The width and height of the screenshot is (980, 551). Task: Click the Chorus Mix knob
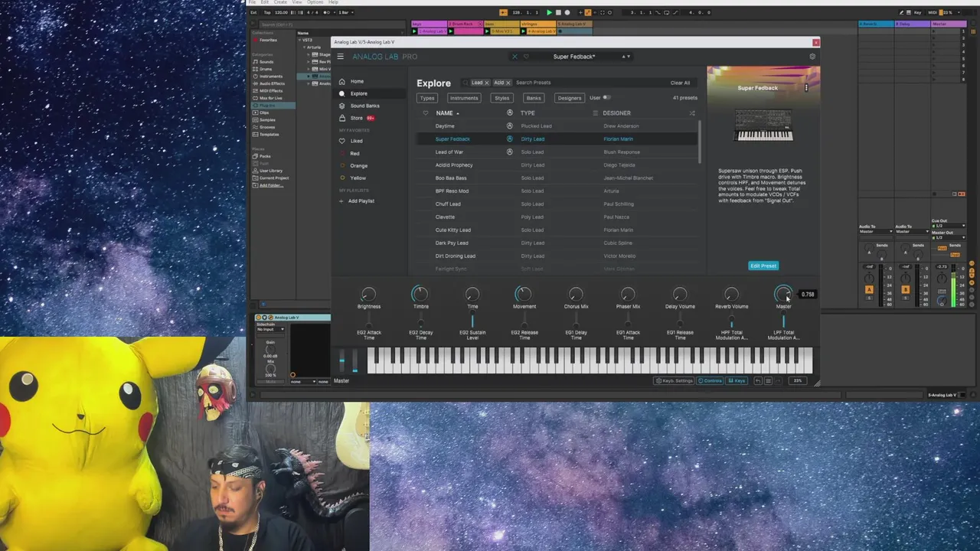[x=576, y=295]
